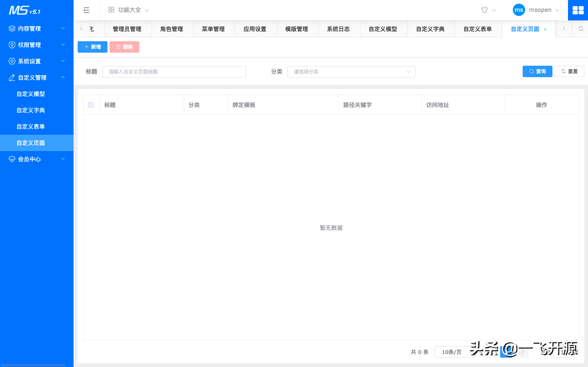Collapse the sidebar with the hamburger icon
This screenshot has width=588, height=367.
(x=86, y=10)
